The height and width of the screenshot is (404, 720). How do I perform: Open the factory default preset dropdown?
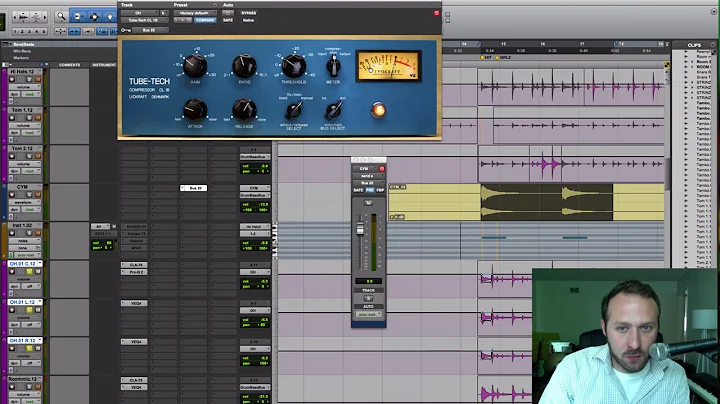point(195,13)
